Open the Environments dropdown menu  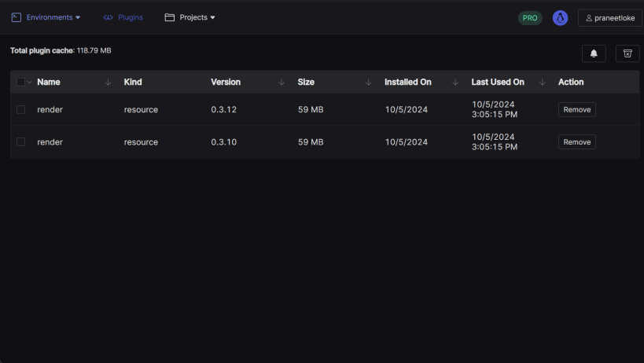click(x=46, y=17)
